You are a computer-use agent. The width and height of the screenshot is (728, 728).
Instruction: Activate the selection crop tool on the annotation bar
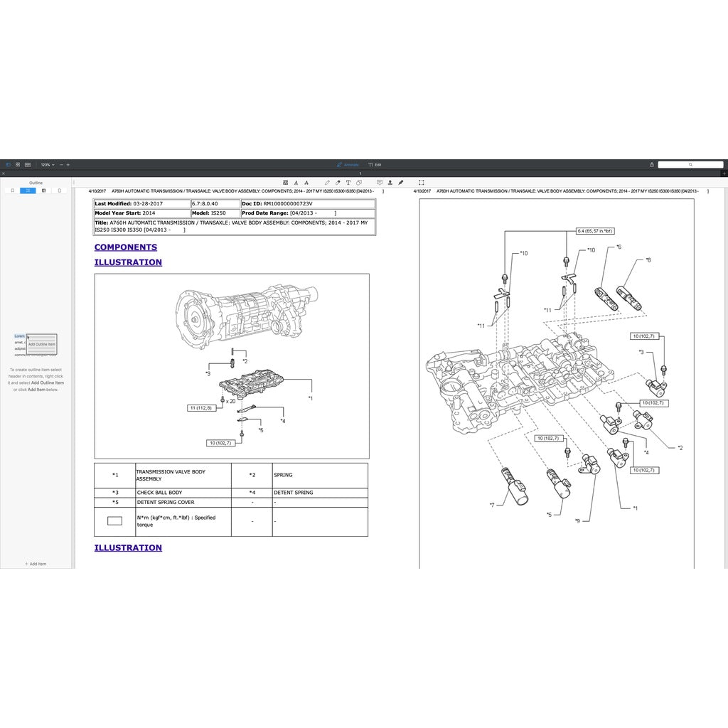click(x=421, y=183)
